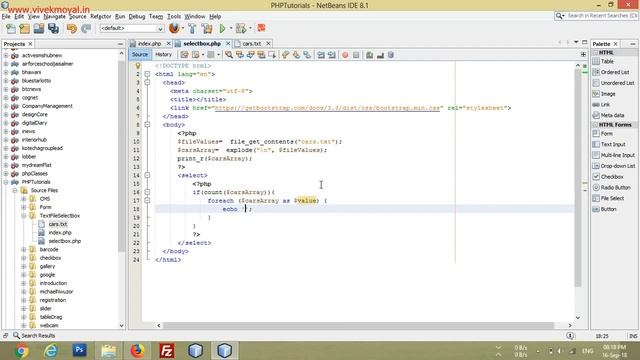Click the Clean and Build icon
This screenshot has width=640, height=360.
(x=207, y=28)
